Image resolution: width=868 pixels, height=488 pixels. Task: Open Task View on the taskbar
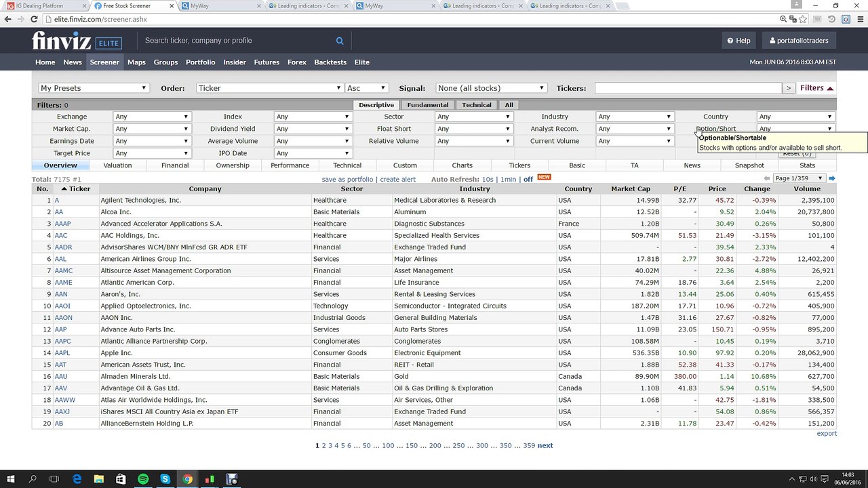click(55, 479)
